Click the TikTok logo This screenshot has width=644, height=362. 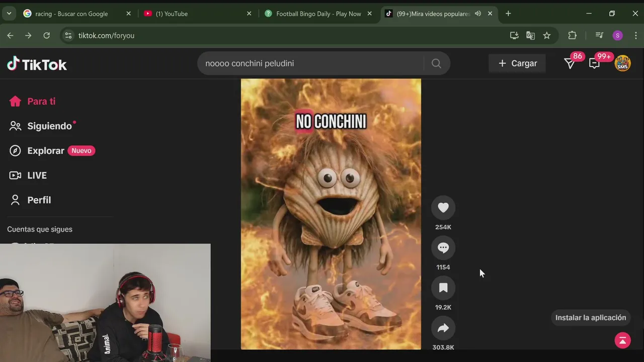pos(37,64)
